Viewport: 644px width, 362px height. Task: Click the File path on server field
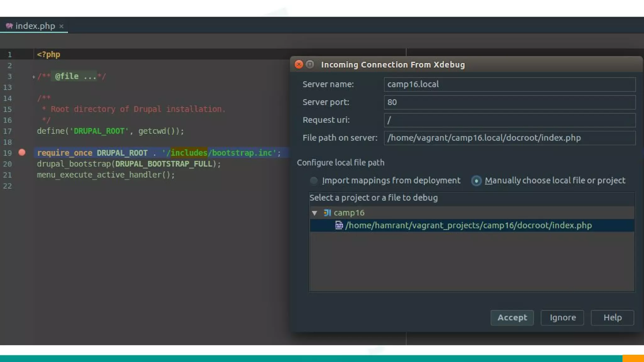509,138
